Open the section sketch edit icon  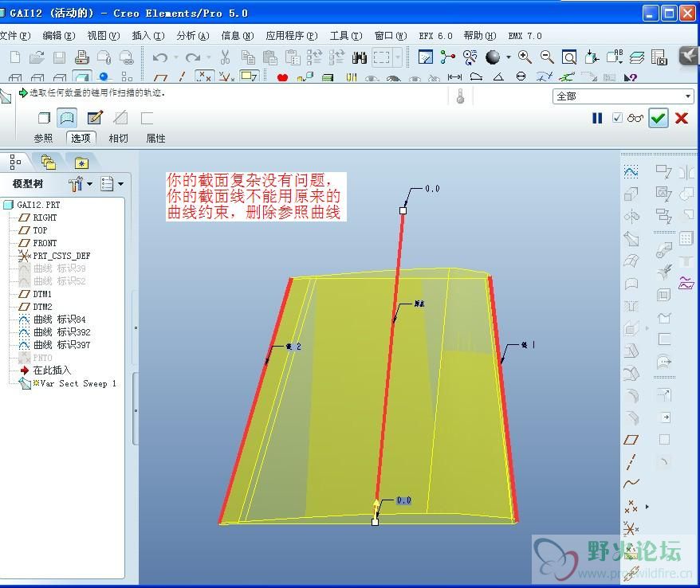click(95, 118)
